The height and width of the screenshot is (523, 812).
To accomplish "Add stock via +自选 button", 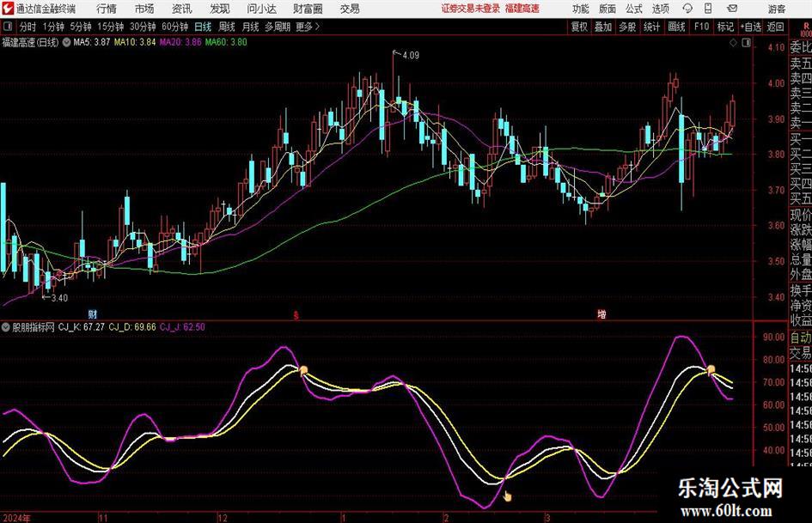I will point(751,27).
